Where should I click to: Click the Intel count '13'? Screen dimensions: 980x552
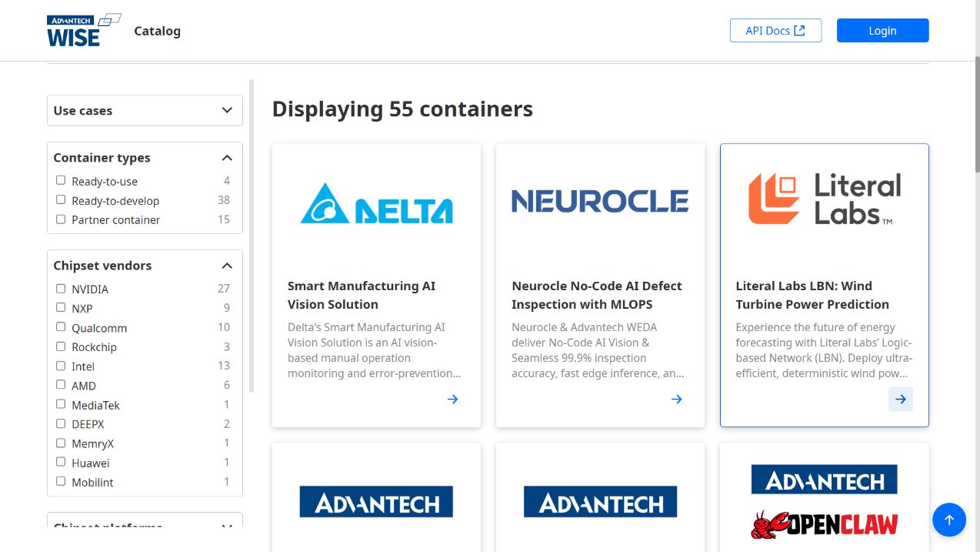tap(224, 366)
